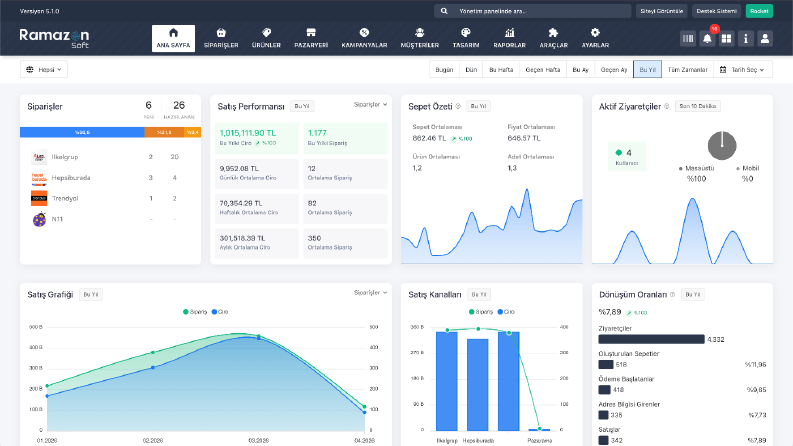793x446 pixels.
Task: Select the Dün date filter
Action: coord(471,69)
